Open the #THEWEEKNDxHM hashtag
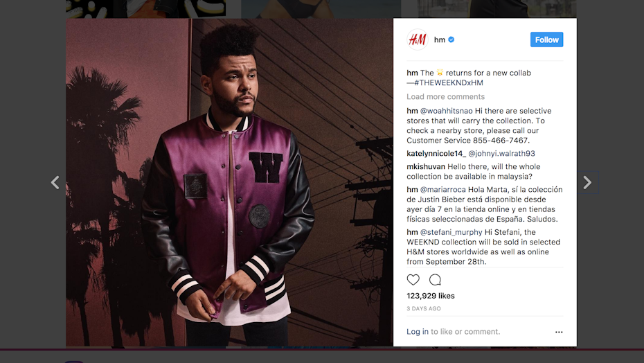The width and height of the screenshot is (644, 363). 449,82
